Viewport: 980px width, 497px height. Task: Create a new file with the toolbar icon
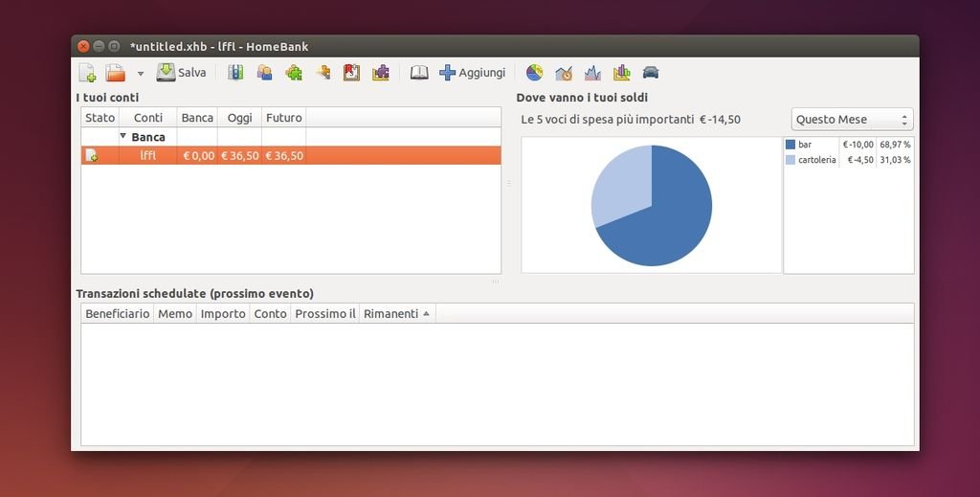(87, 73)
